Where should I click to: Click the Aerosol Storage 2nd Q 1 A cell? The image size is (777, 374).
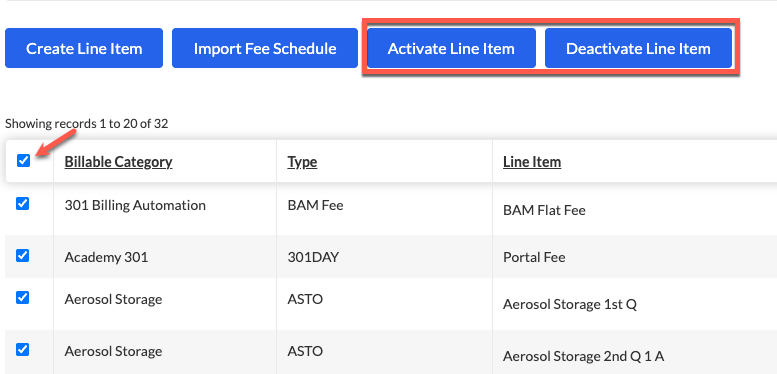(x=584, y=356)
